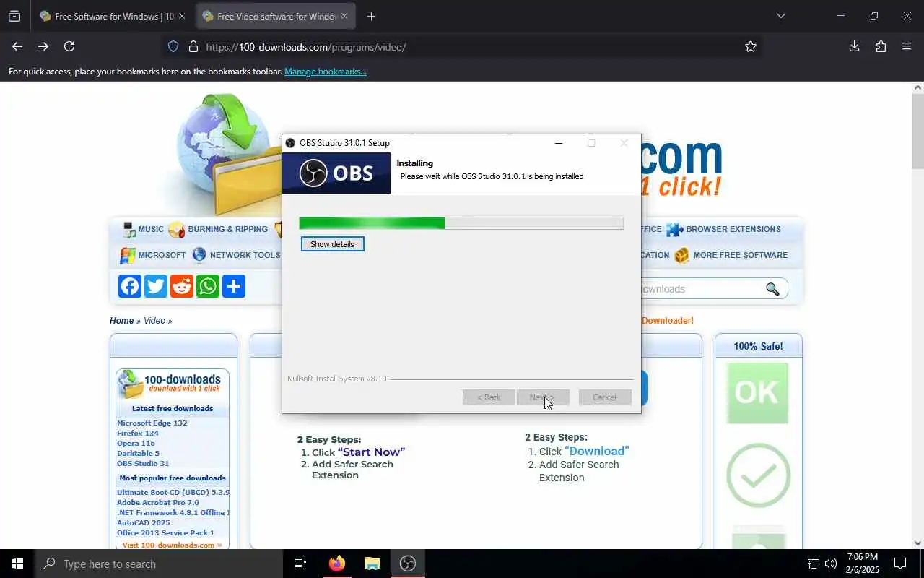Screen dimensions: 924x578
Task: Open Office 2013 Service Pack 1 link
Action: tap(165, 533)
